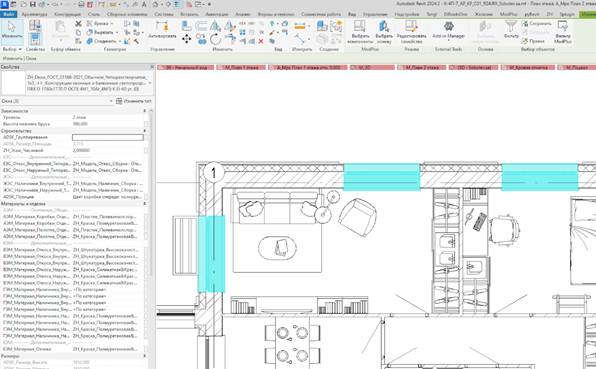
Task: Select the Mirror pick axis tool
Action: (x=215, y=26)
